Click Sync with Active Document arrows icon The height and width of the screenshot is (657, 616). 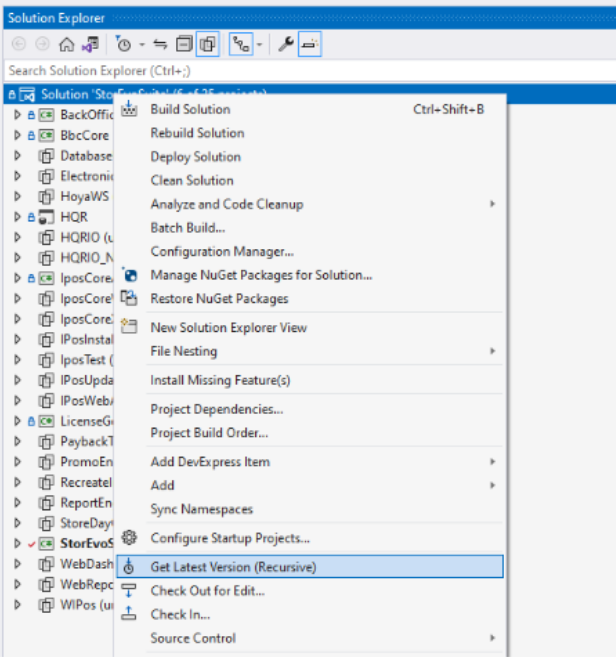160,44
